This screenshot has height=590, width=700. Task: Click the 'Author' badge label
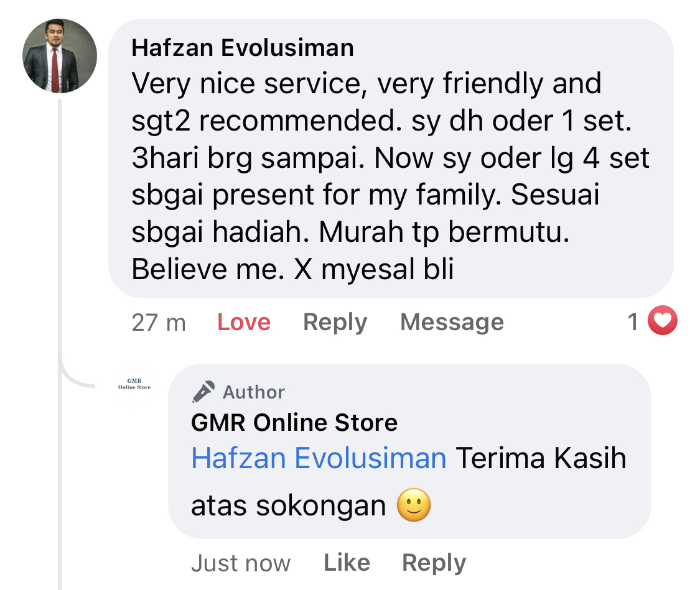[x=254, y=392]
